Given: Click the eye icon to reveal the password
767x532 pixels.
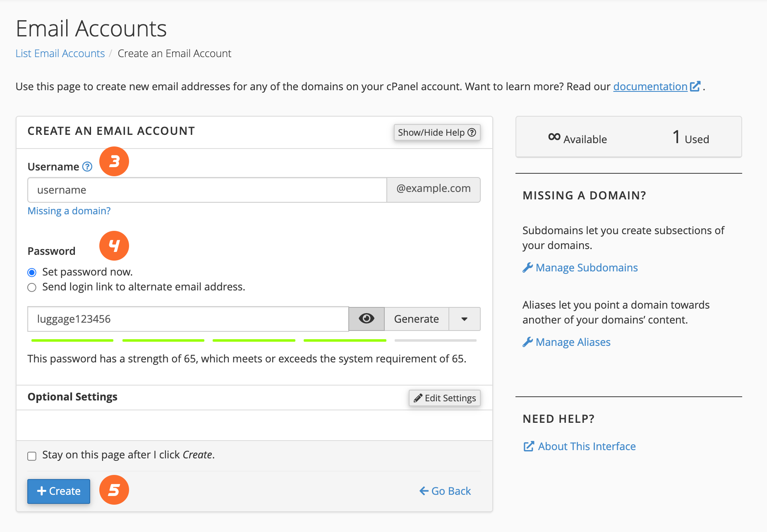Looking at the screenshot, I should click(x=366, y=319).
